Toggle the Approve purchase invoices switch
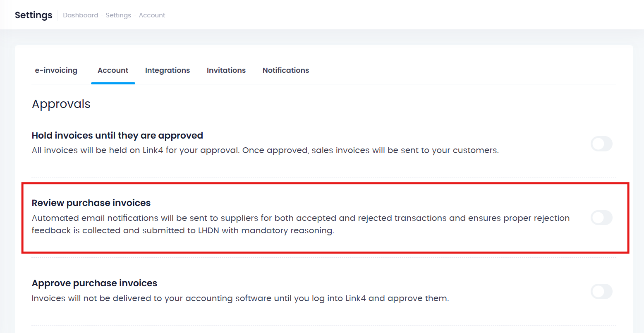This screenshot has width=644, height=333. 601,292
